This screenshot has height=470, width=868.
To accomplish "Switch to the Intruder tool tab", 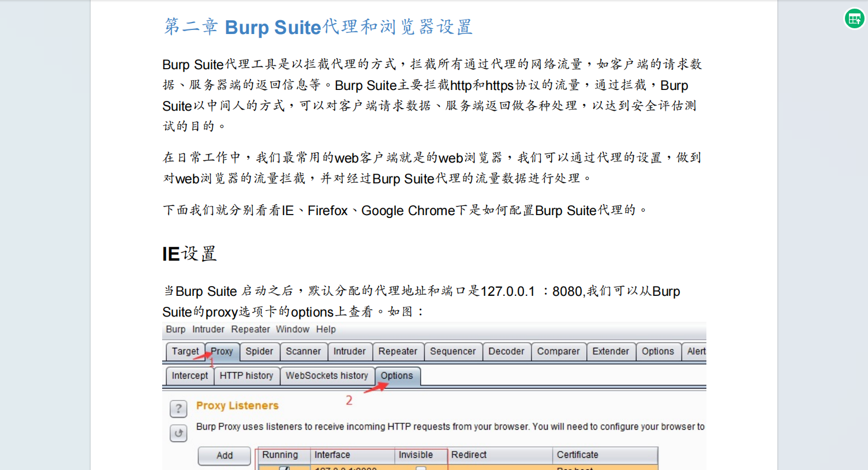I will [350, 351].
